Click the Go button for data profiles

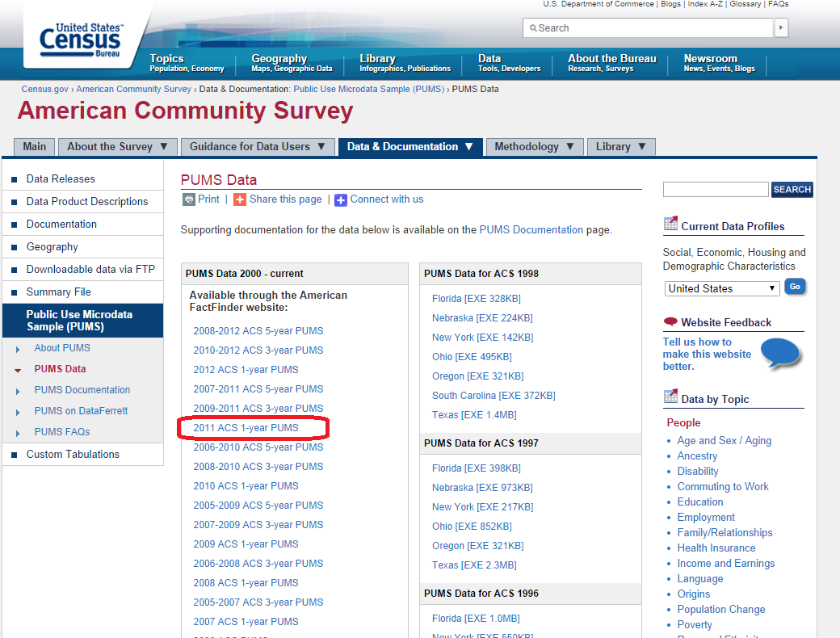pyautogui.click(x=795, y=287)
